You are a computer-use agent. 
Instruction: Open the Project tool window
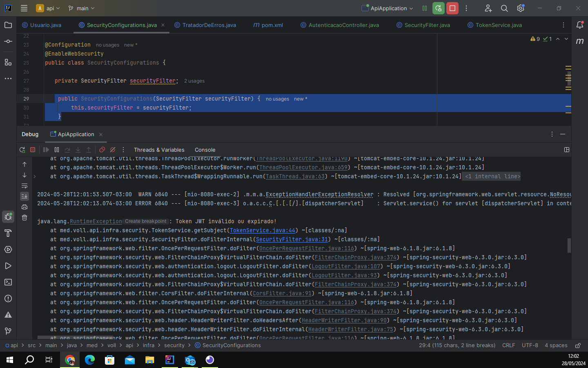[x=8, y=25]
